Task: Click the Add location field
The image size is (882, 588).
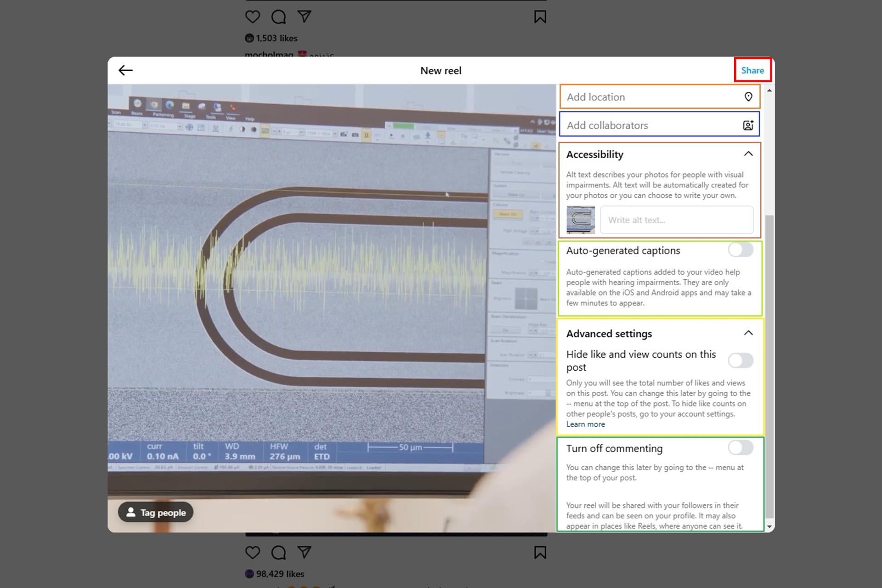Action: coord(659,97)
